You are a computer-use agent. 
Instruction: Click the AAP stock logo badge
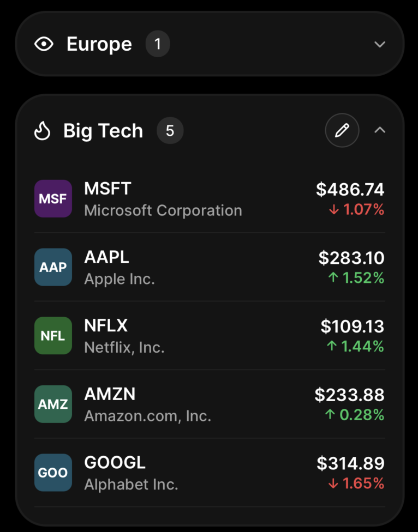tap(53, 267)
